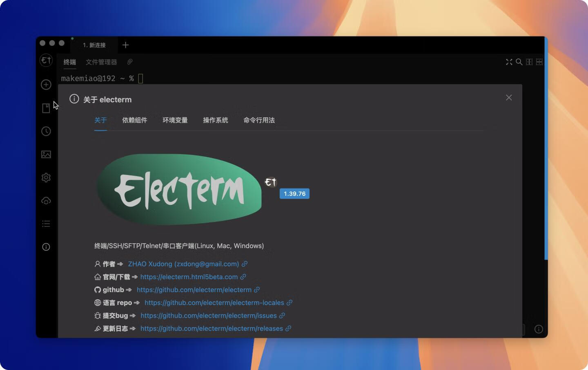
Task: Click the Electerm green logo banner
Action: [179, 189]
